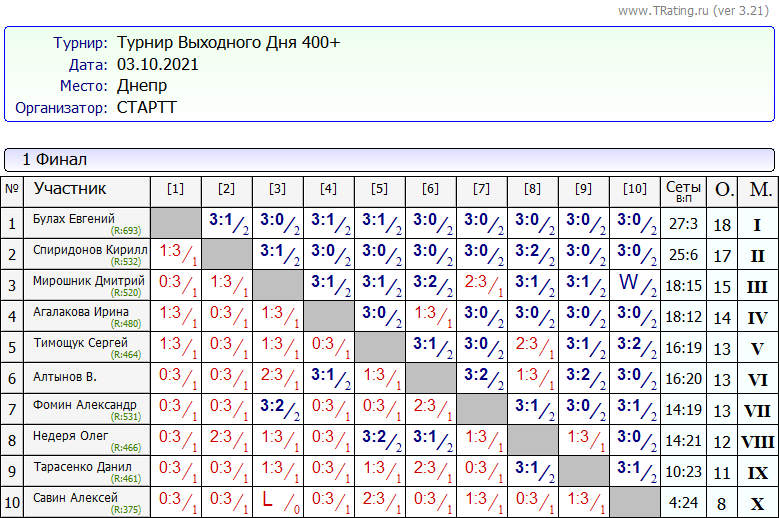Select player Алтынов В.
Viewport: 779px width, 518px height.
point(65,378)
